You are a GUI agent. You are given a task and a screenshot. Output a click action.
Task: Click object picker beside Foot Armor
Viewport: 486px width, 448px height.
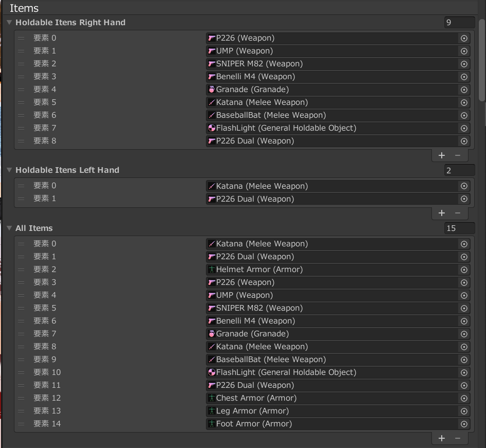[x=464, y=424]
